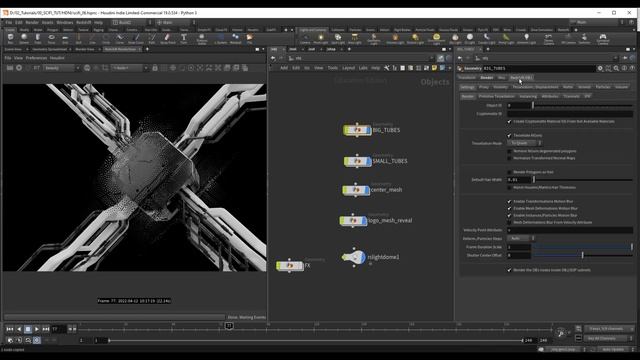Click the wrench icon in network toolbar
Image resolution: width=640 pixels, height=360 pixels.
coord(386,68)
